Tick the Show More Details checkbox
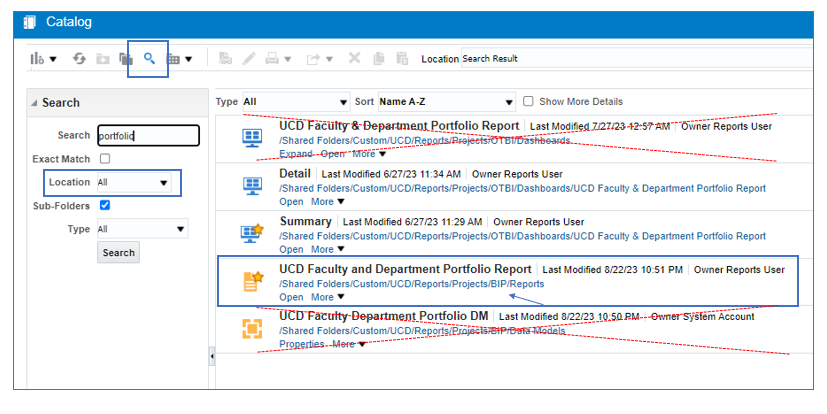 (x=528, y=101)
